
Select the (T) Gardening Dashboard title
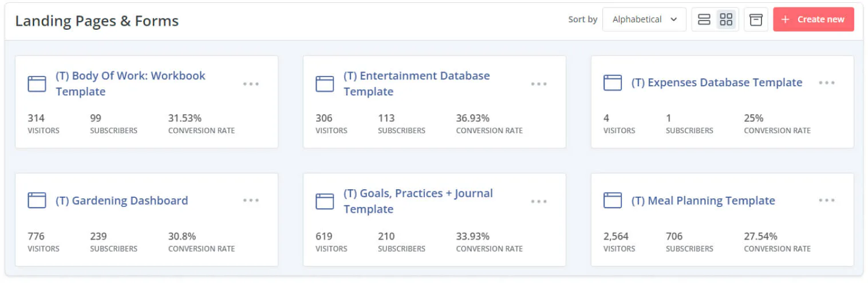[122, 201]
